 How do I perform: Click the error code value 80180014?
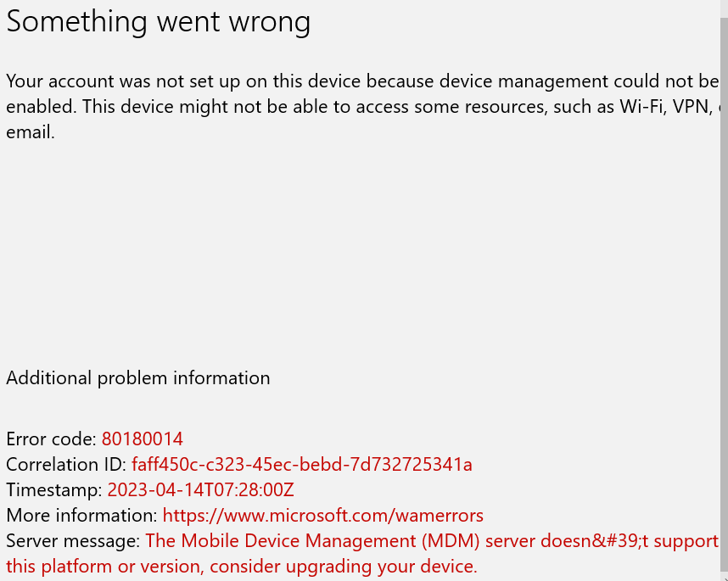click(142, 439)
